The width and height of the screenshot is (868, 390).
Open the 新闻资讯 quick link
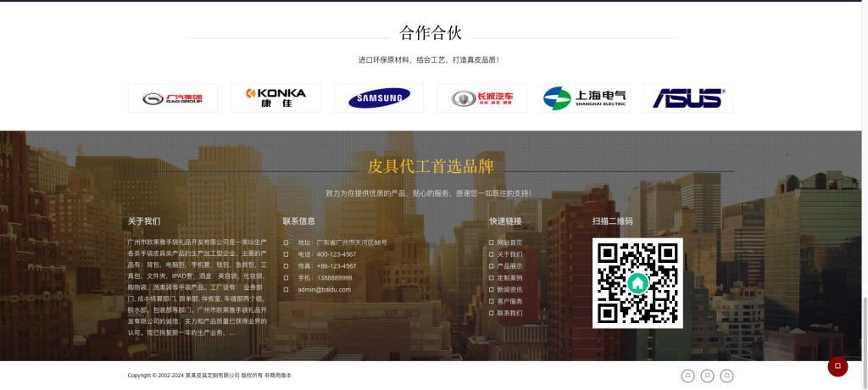509,289
